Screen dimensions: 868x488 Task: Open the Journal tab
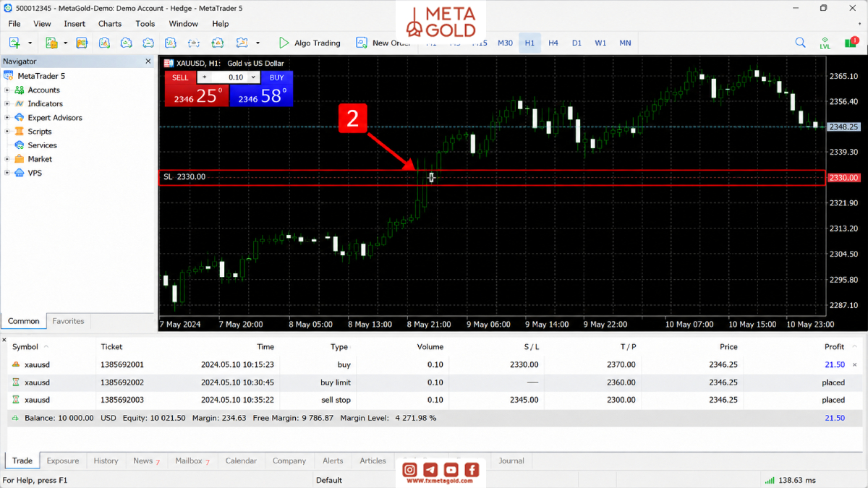pos(511,461)
